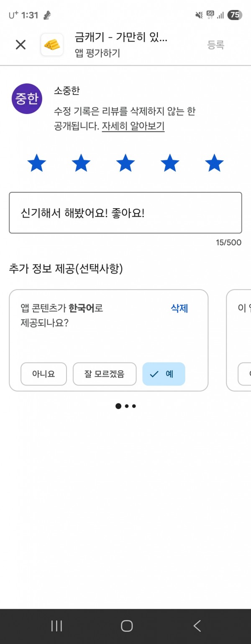Select the second rating star

pyautogui.click(x=81, y=163)
